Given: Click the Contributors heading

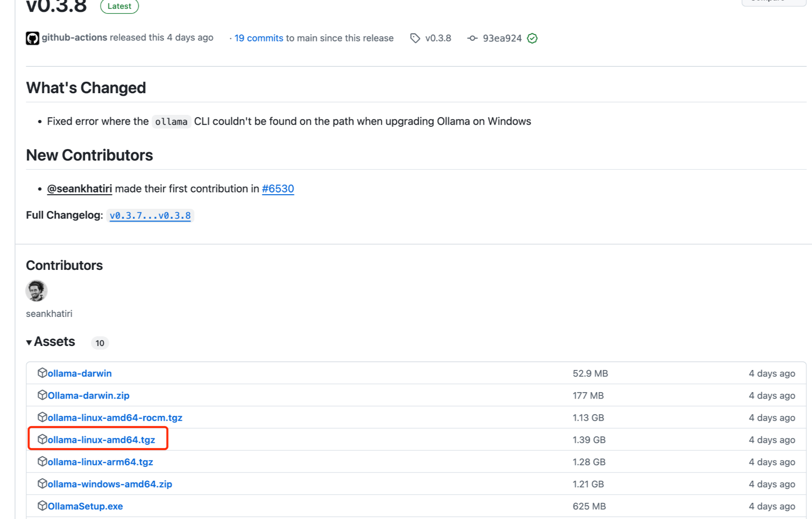Looking at the screenshot, I should (64, 265).
